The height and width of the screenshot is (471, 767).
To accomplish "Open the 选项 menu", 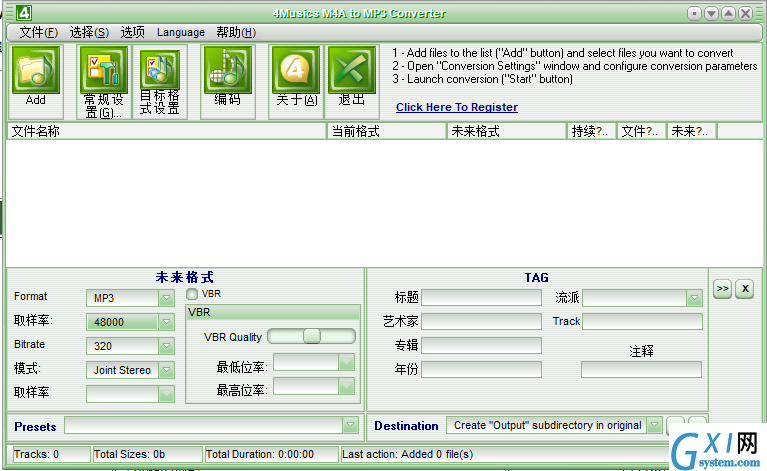I will [133, 33].
